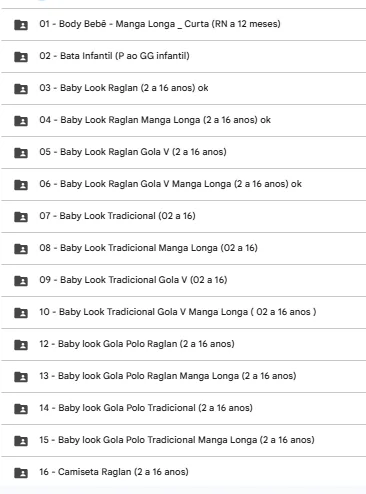
Task: Select row text 16 - Camiseta Raglan (2 a 16 anos)
Action: 114,472
